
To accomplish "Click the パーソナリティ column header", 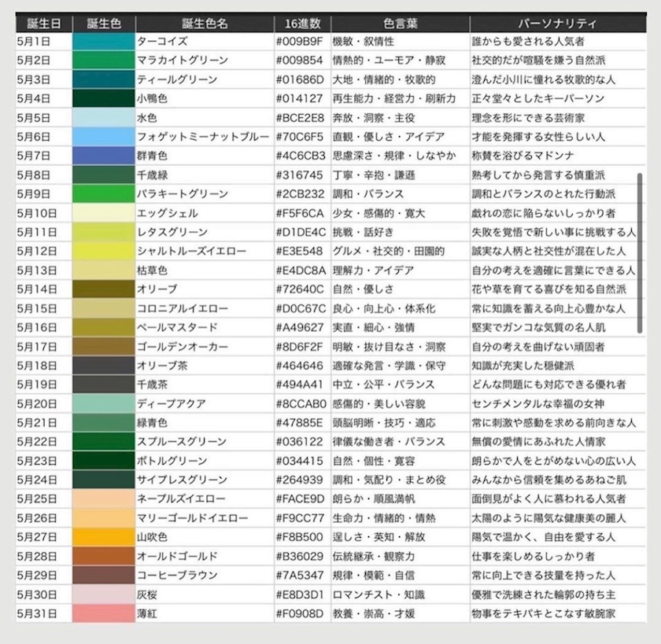I will pos(558,24).
